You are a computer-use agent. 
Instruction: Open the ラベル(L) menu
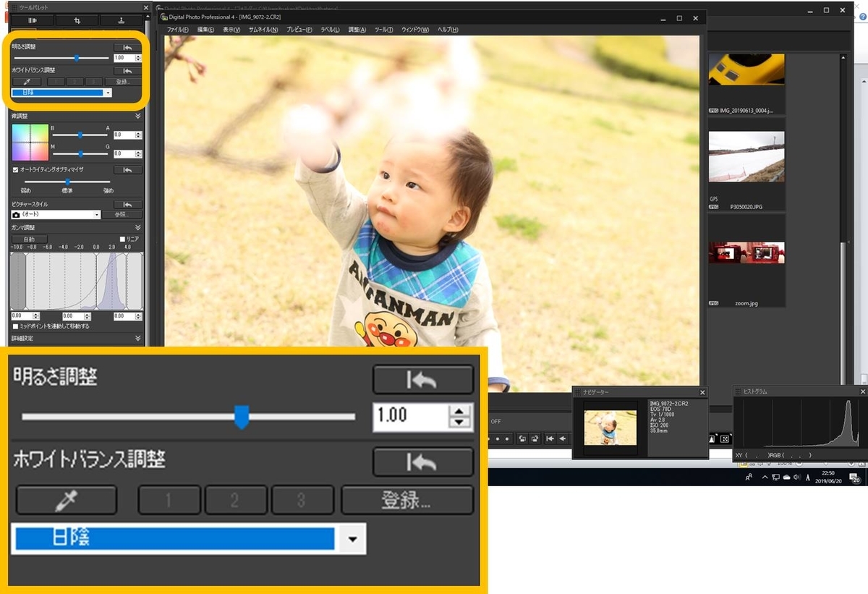tap(331, 30)
